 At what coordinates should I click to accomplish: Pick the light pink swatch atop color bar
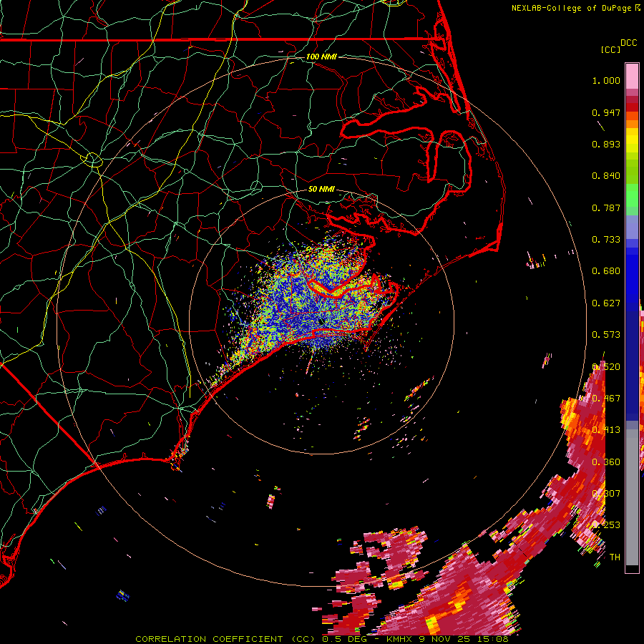pyautogui.click(x=632, y=76)
